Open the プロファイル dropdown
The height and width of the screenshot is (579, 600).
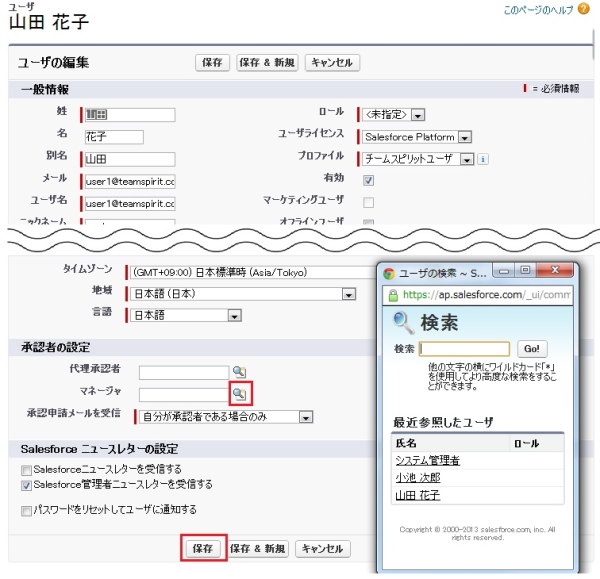tap(418, 159)
